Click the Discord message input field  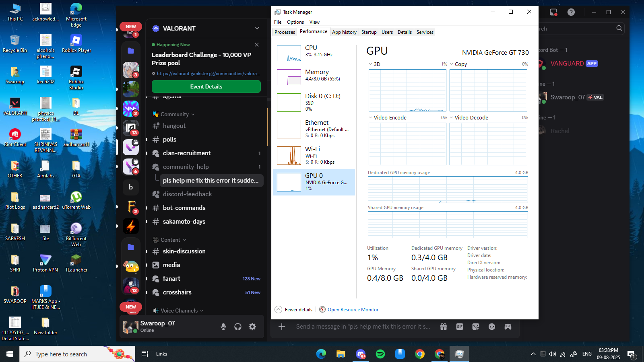click(362, 327)
